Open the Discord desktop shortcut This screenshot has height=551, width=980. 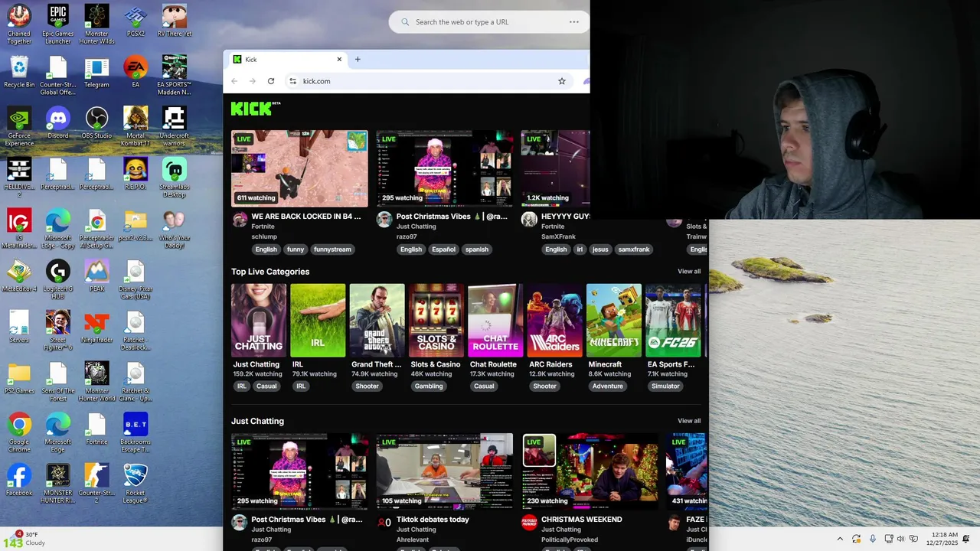[x=57, y=122]
